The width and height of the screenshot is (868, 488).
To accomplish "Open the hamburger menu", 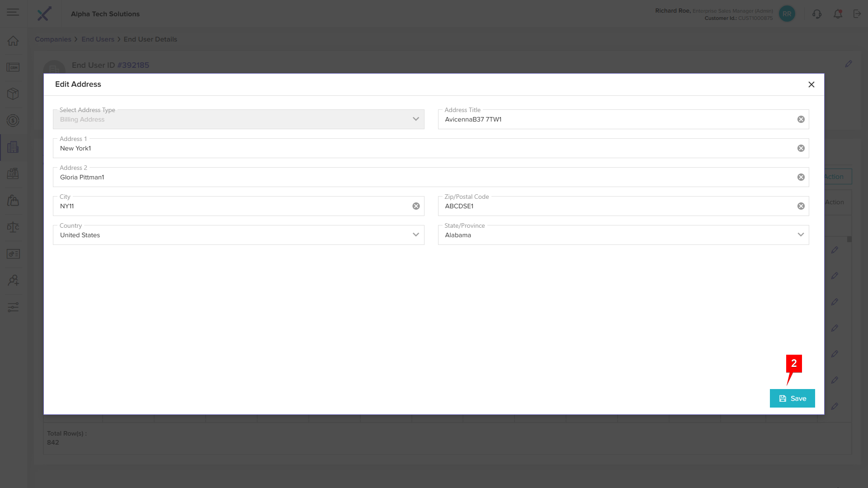I will (x=13, y=13).
